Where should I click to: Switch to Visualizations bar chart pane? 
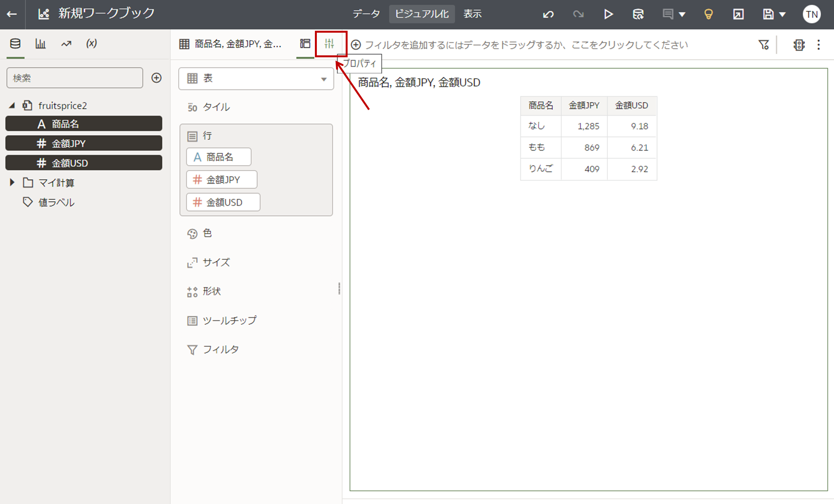(x=40, y=44)
